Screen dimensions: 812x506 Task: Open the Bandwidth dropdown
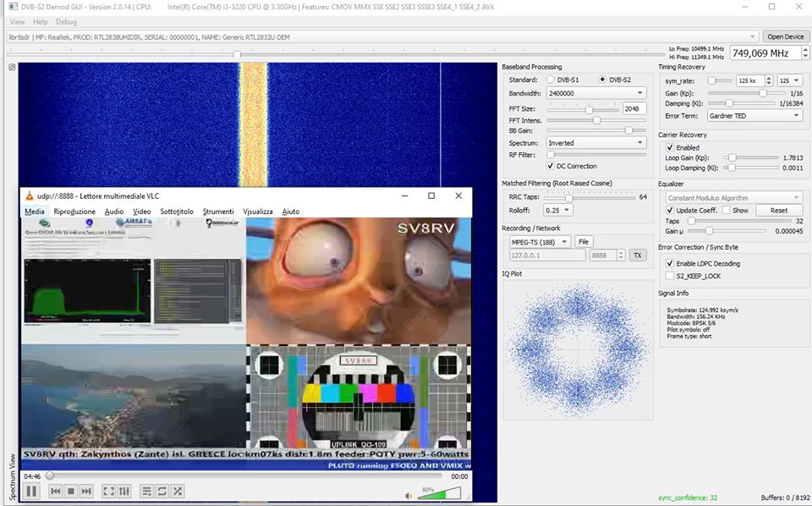[x=596, y=93]
